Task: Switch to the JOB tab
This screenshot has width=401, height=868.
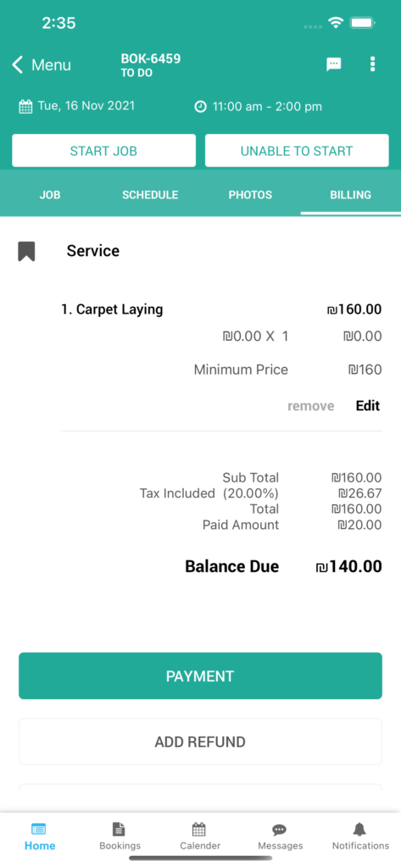Action: click(x=50, y=195)
